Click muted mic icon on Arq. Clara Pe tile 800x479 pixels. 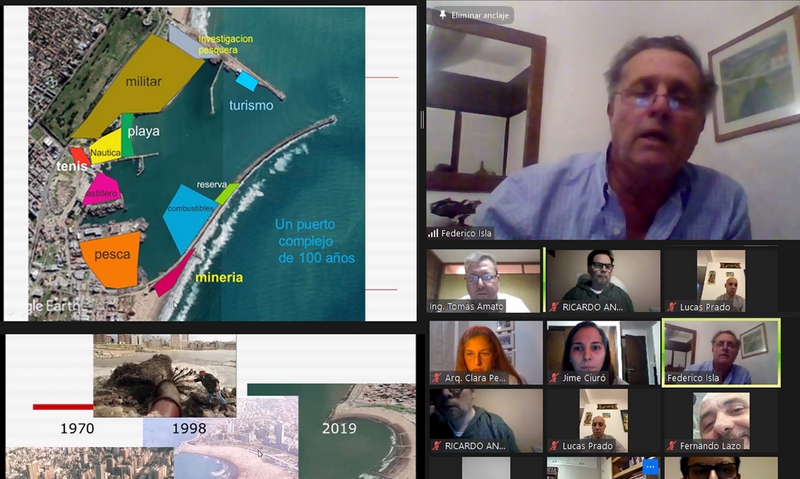coord(436,378)
